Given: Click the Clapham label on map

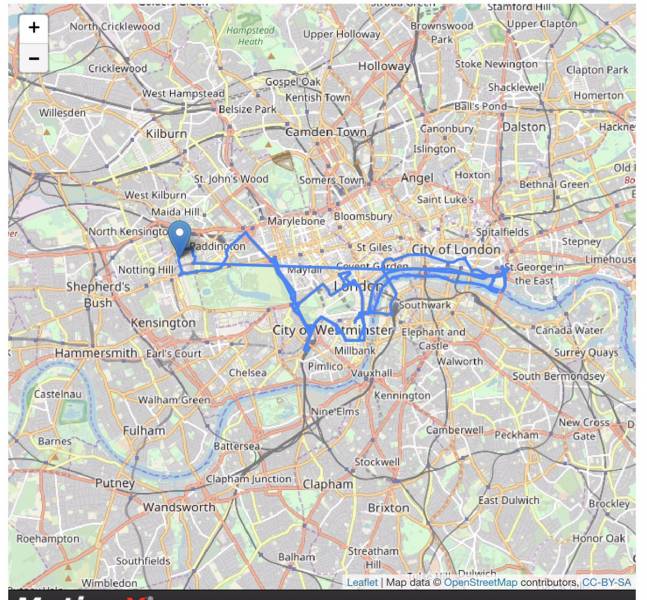Looking at the screenshot, I should 328,484.
